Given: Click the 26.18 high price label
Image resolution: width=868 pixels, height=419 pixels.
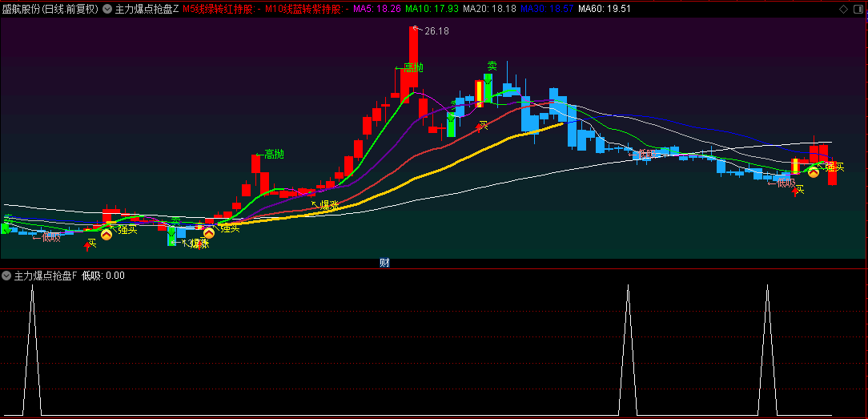Looking at the screenshot, I should pos(436,31).
